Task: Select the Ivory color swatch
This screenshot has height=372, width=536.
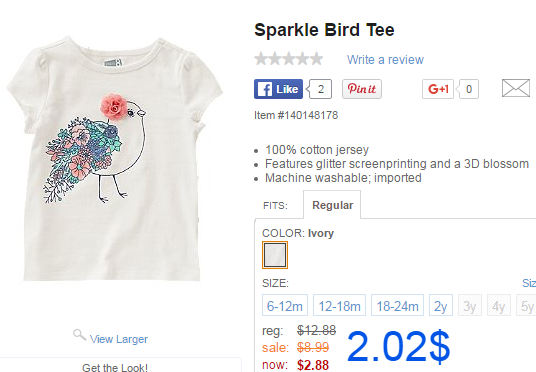Action: point(275,255)
